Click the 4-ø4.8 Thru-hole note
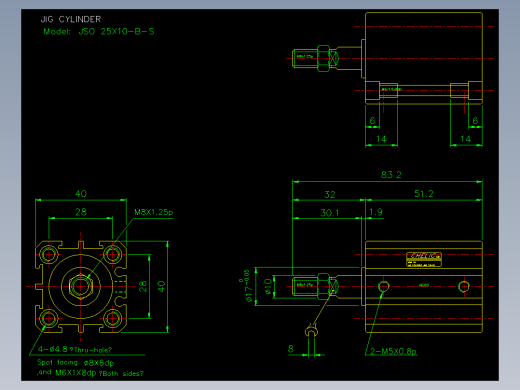 coord(75,349)
